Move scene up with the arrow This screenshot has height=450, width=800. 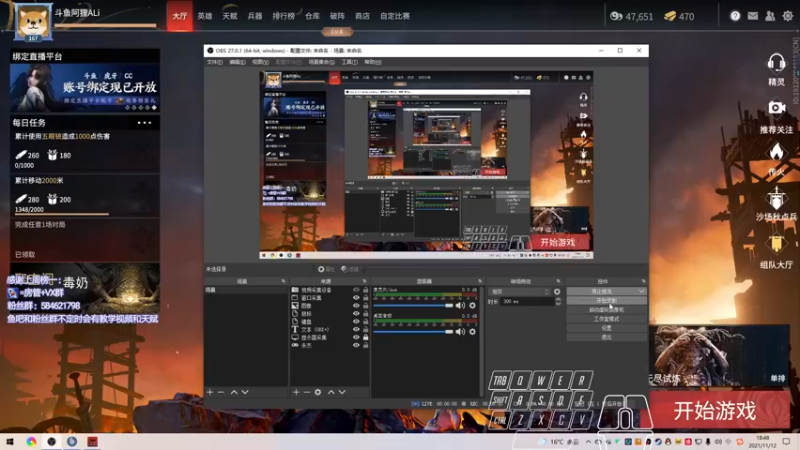tap(234, 392)
